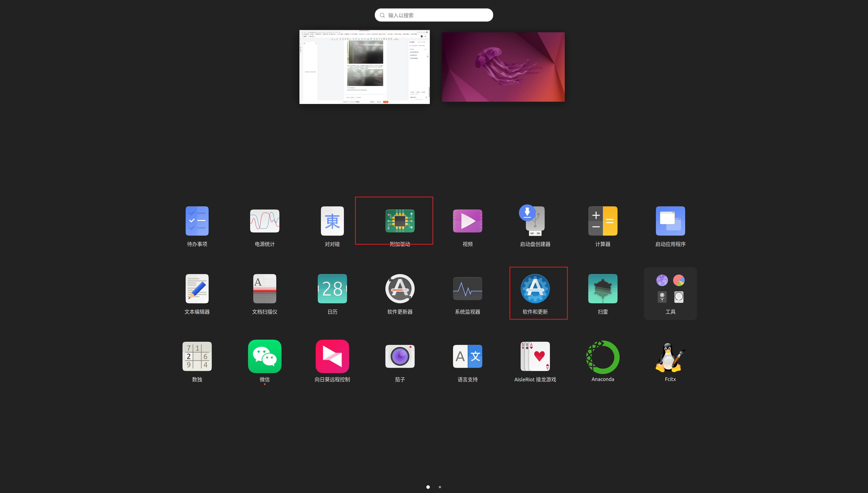Play AisleRiot 接龙游戏 solitaire
Viewport: 868px width, 493px height.
(x=535, y=357)
